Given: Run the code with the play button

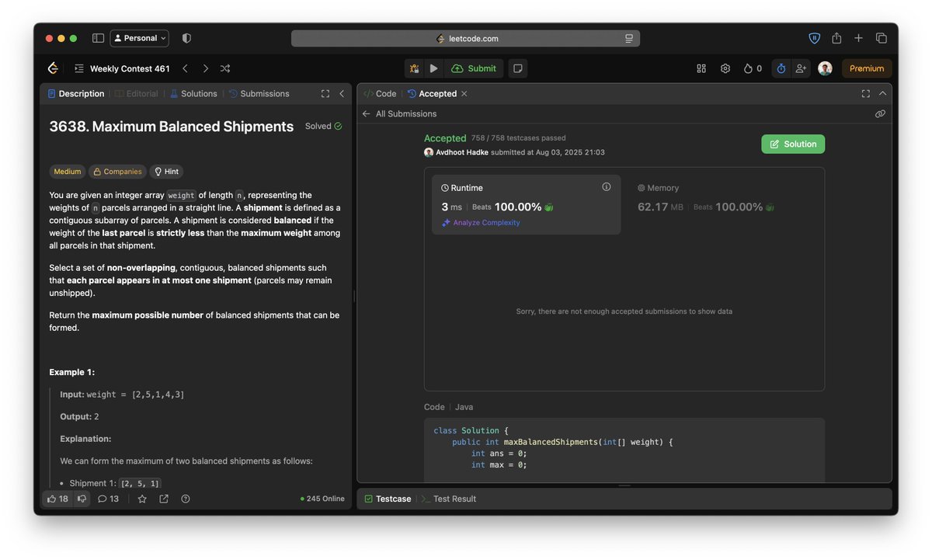Looking at the screenshot, I should pyautogui.click(x=433, y=68).
